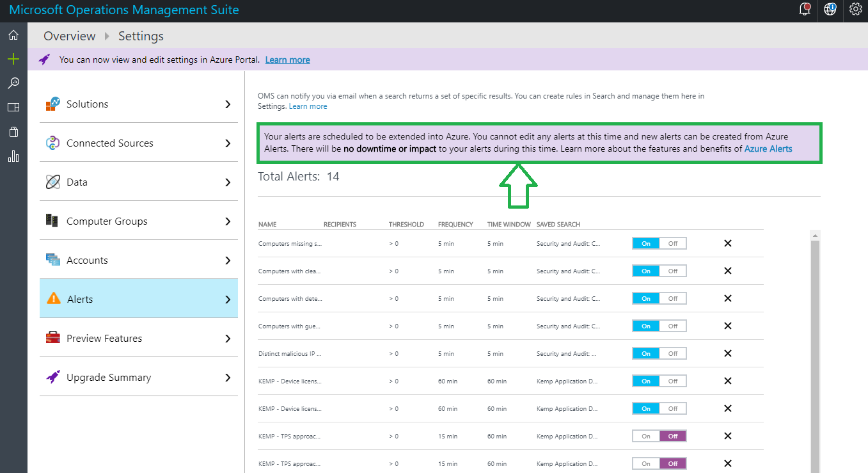Select the Computer Groups label
Image resolution: width=868 pixels, height=473 pixels.
pyautogui.click(x=107, y=221)
